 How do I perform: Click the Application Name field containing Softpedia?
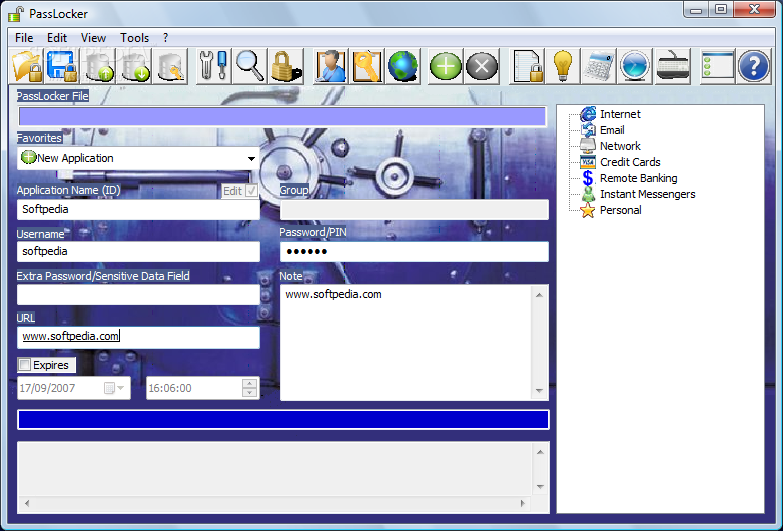pos(138,209)
